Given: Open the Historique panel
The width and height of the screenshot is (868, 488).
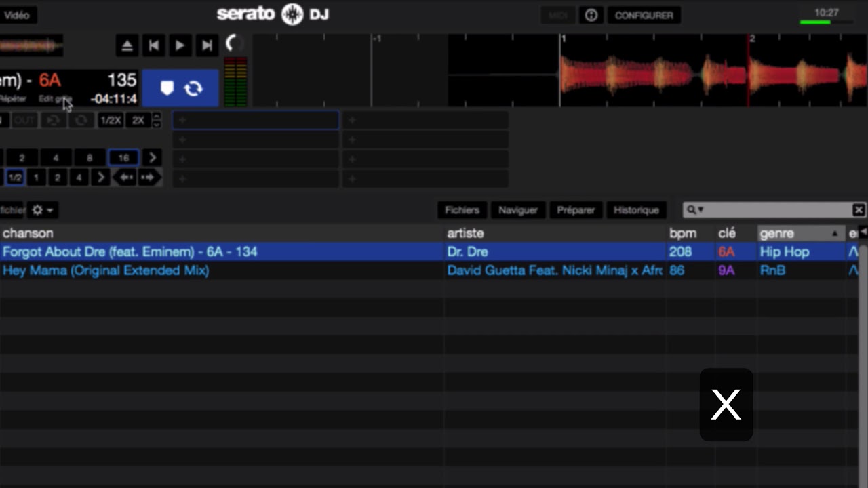Looking at the screenshot, I should [636, 210].
